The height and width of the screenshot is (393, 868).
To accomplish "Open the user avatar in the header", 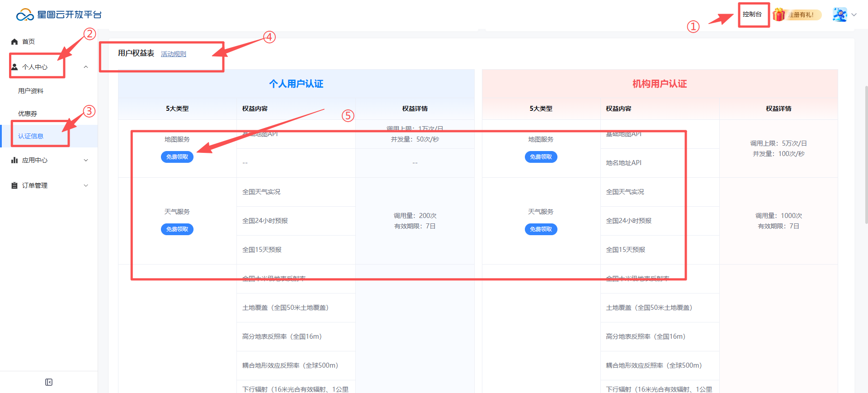I will tap(840, 14).
